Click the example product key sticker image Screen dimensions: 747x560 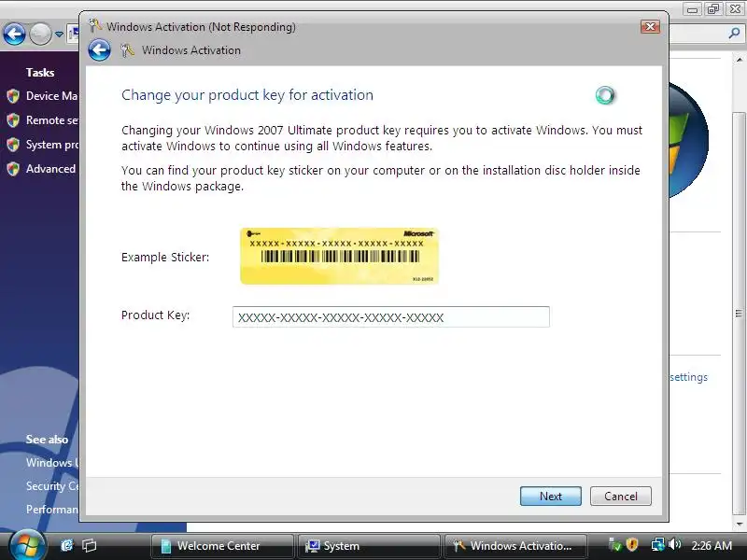pos(339,256)
